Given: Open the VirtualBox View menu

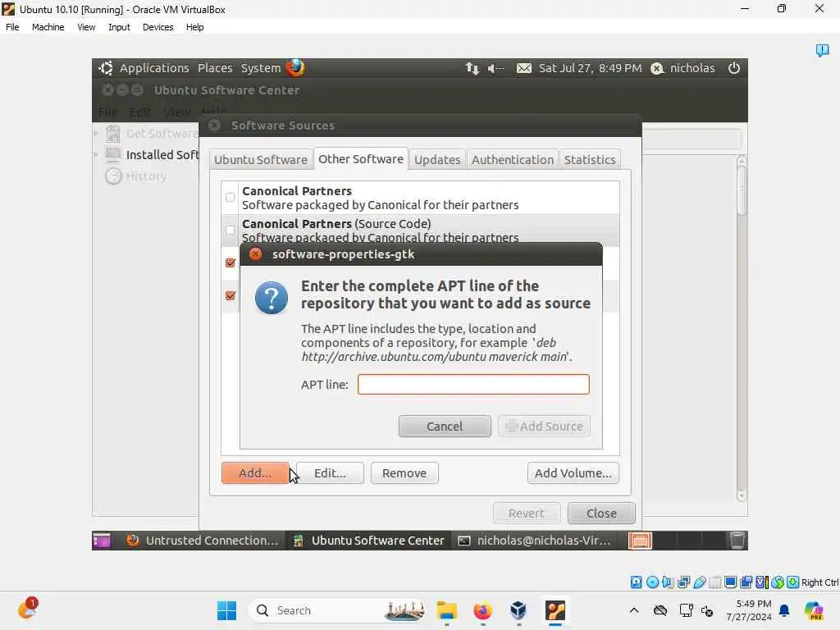Looking at the screenshot, I should click(86, 27).
